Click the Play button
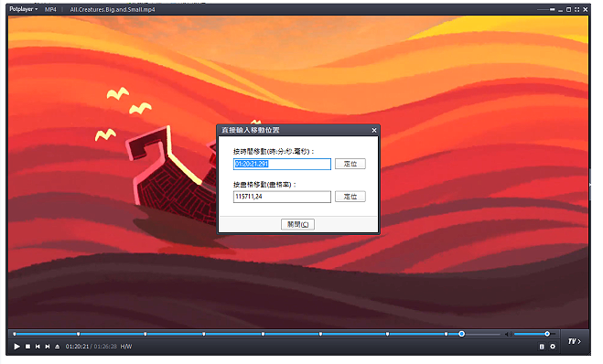This screenshot has height=364, width=603. pyautogui.click(x=16, y=347)
